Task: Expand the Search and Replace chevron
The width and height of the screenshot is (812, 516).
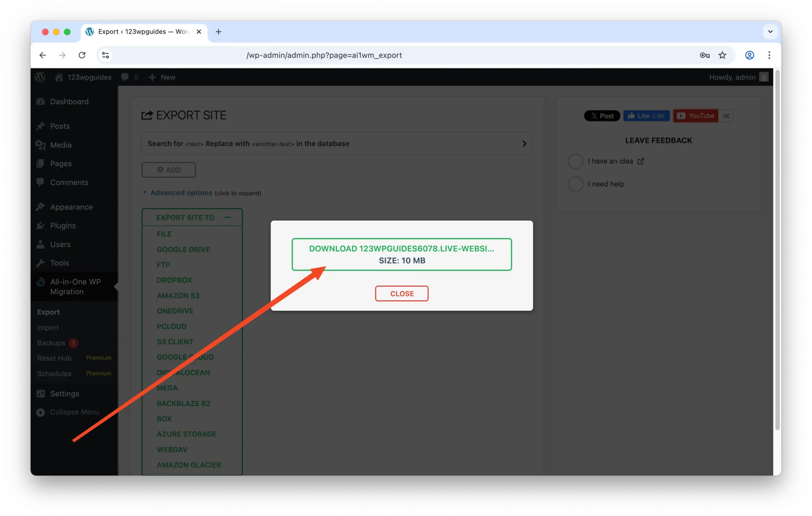Action: pyautogui.click(x=524, y=144)
